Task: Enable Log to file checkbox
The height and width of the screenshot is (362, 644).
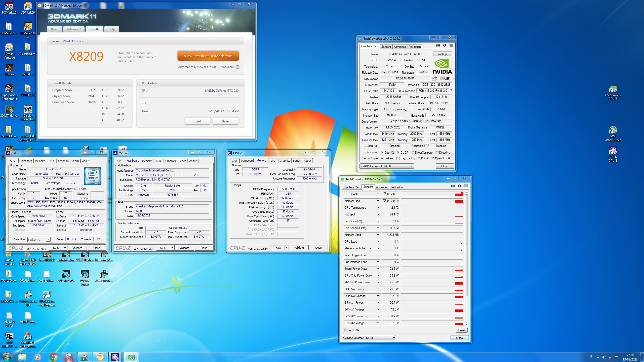Action: click(345, 330)
